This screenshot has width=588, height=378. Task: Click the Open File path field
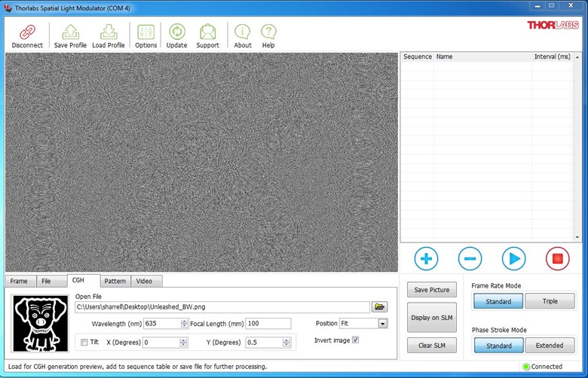point(222,306)
